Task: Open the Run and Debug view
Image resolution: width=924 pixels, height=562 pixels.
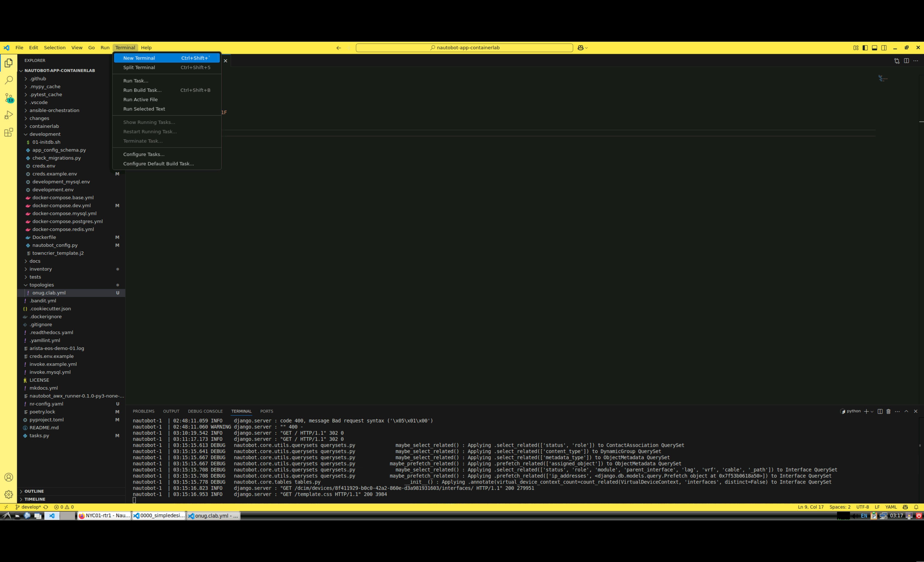Action: [x=9, y=115]
